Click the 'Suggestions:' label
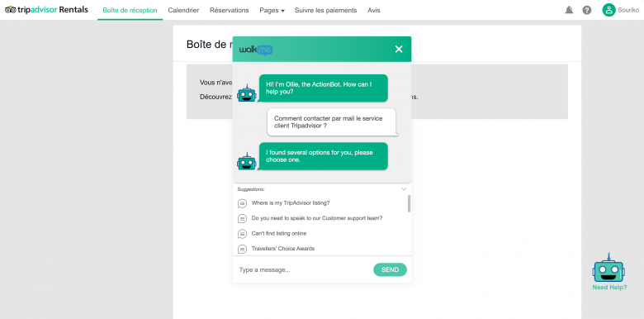644x319 pixels. click(251, 189)
